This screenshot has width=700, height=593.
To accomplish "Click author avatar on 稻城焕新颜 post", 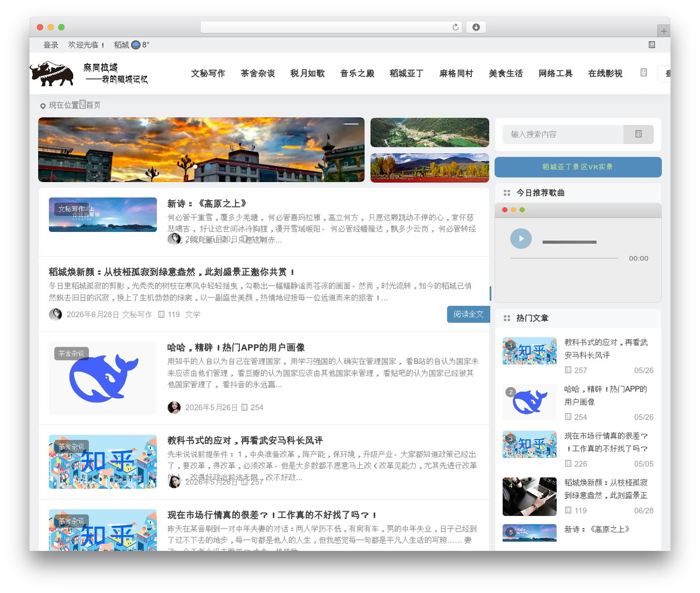I will point(55,314).
